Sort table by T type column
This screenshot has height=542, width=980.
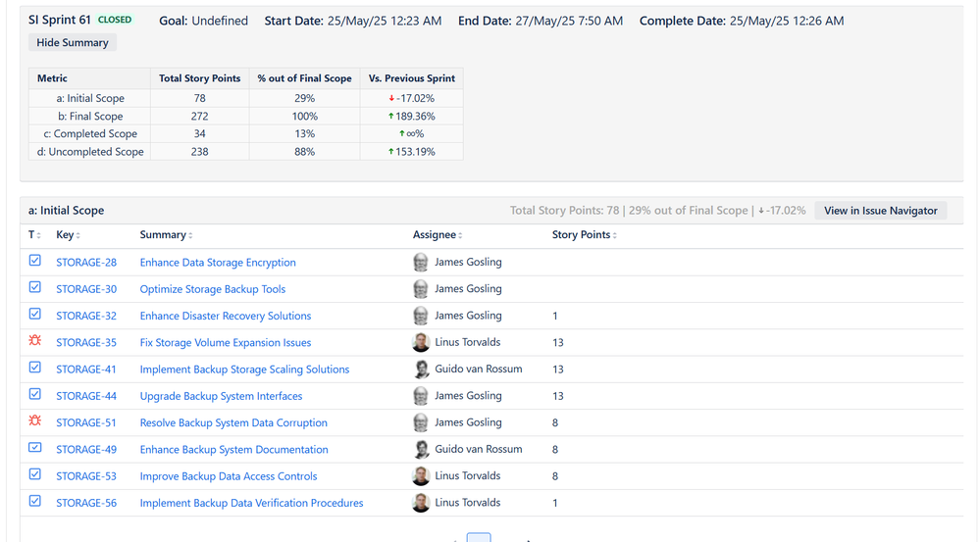point(34,235)
